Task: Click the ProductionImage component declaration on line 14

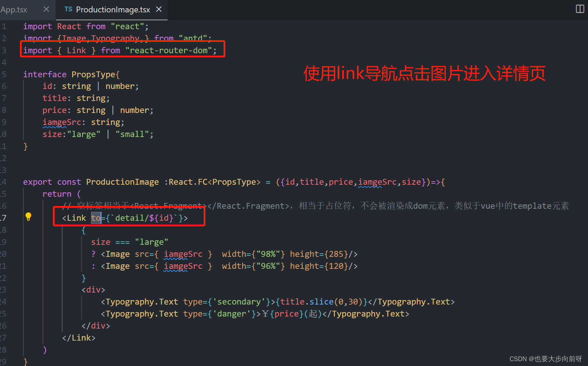Action: pyautogui.click(x=122, y=182)
